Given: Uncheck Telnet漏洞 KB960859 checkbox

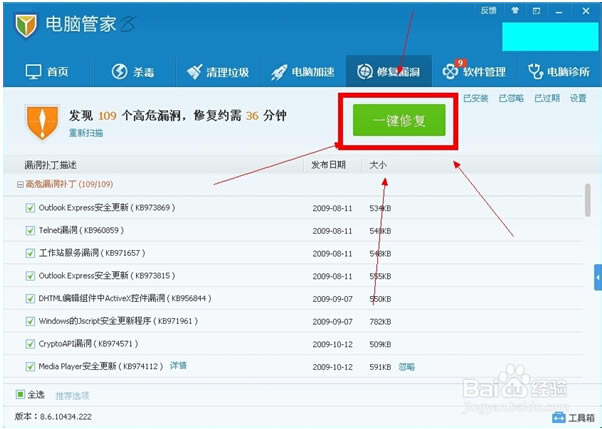Looking at the screenshot, I should point(30,230).
